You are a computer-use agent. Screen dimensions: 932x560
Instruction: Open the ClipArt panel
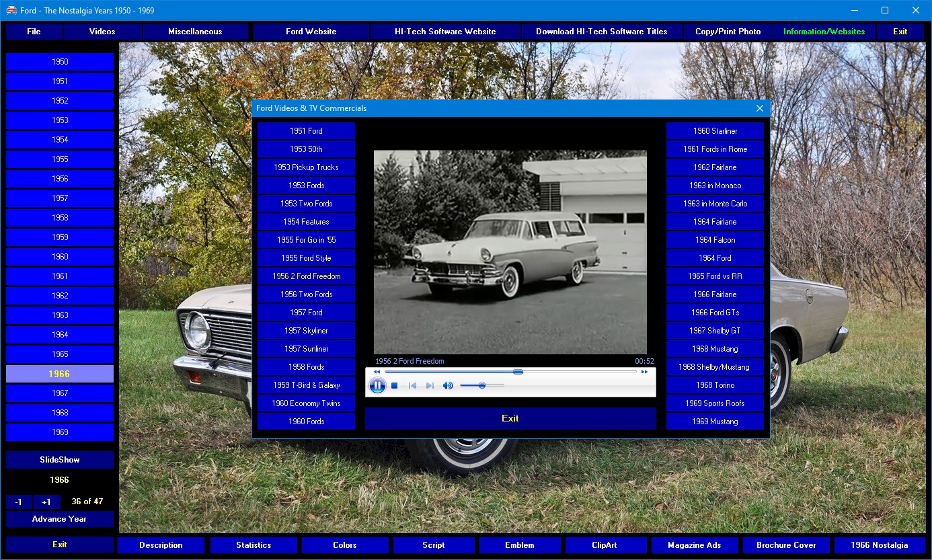606,545
